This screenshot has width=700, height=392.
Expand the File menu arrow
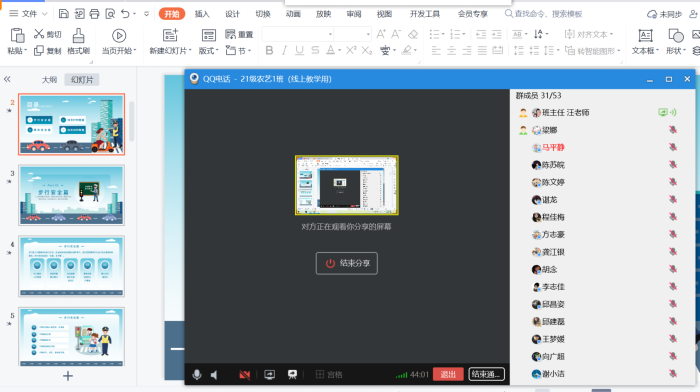pos(44,14)
